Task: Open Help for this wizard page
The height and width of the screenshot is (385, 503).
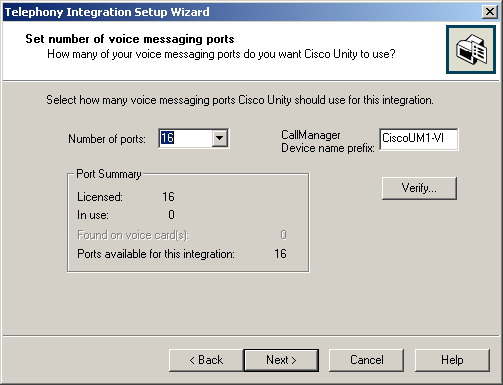Action: click(x=452, y=360)
